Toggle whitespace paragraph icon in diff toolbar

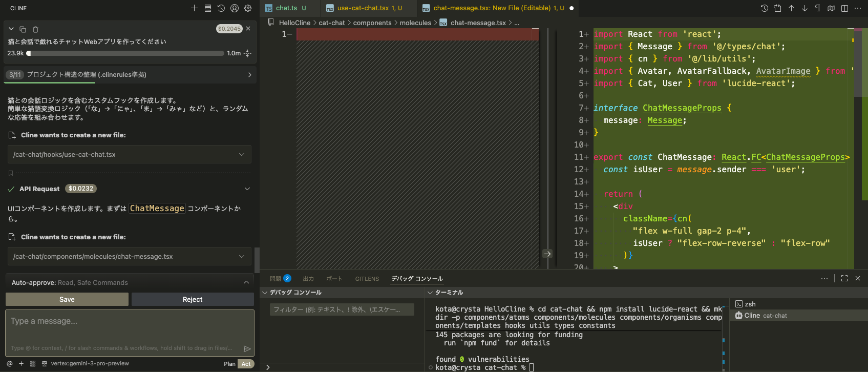[x=818, y=8]
